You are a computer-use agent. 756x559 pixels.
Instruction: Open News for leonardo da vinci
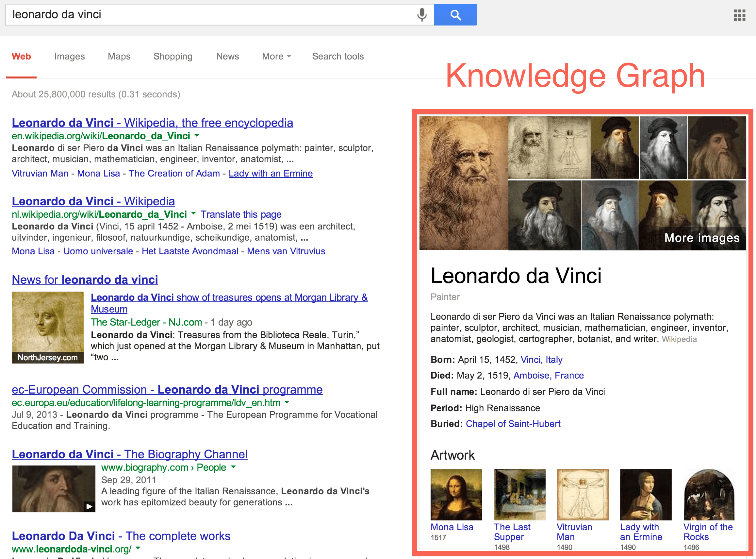85,280
